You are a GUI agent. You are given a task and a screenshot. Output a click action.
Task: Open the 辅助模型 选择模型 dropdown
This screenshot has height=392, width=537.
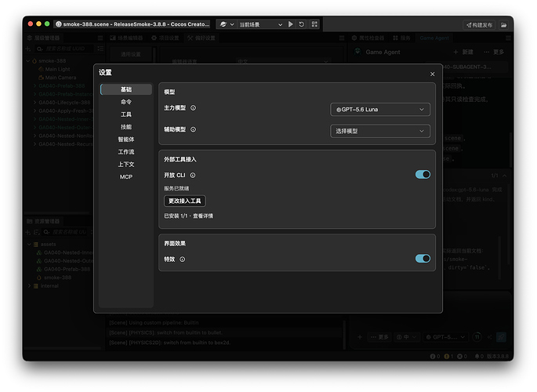point(380,131)
